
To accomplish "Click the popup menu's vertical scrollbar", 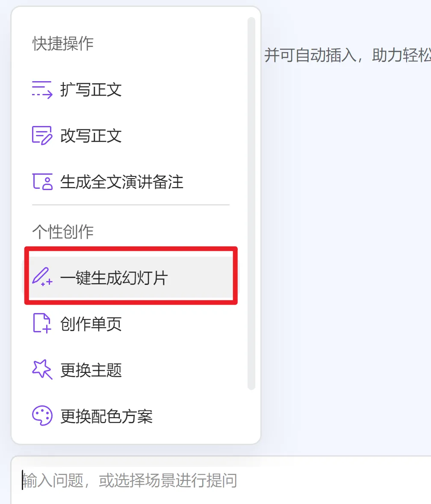I will 251,203.
